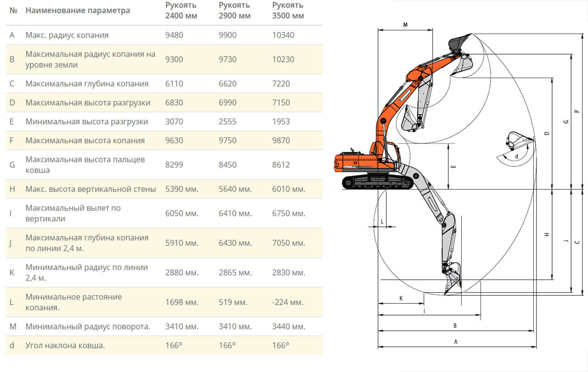Select the column header 'Рукоять 2900 мм'

pyautogui.click(x=234, y=10)
